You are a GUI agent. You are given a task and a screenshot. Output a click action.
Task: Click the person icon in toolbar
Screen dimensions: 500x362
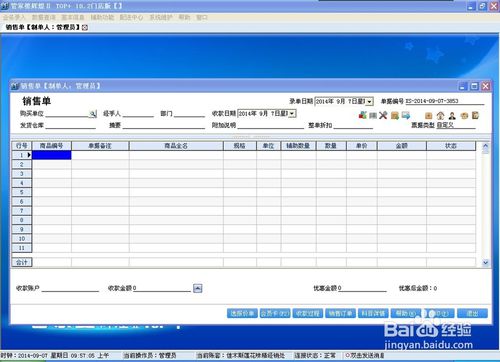click(452, 116)
